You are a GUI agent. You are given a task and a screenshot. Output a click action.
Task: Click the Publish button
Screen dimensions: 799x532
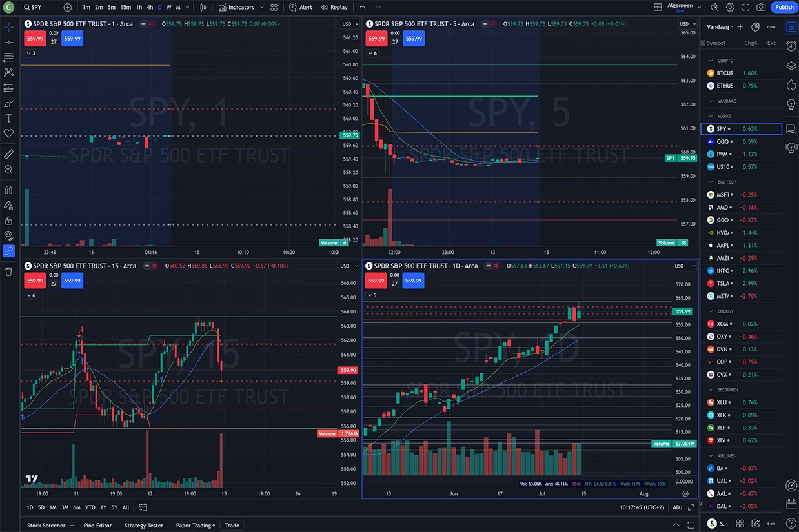[784, 7]
